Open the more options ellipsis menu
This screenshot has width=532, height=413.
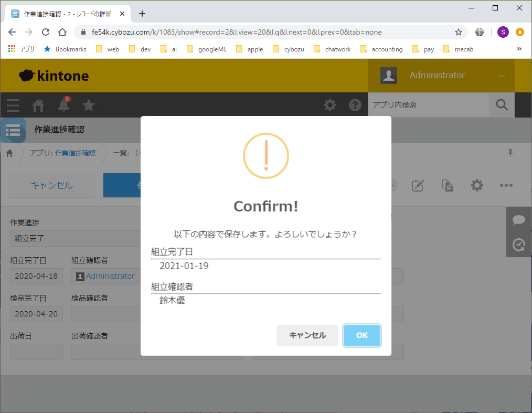tap(506, 185)
